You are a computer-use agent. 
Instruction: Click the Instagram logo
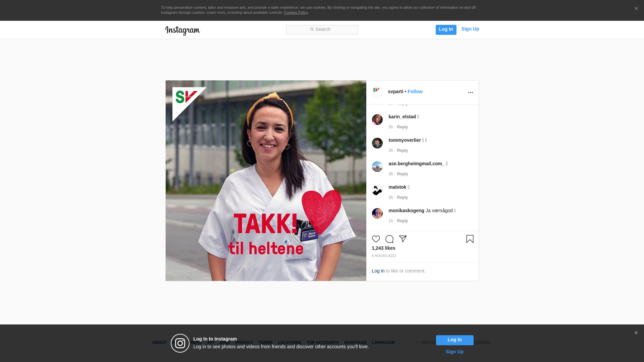tap(182, 31)
